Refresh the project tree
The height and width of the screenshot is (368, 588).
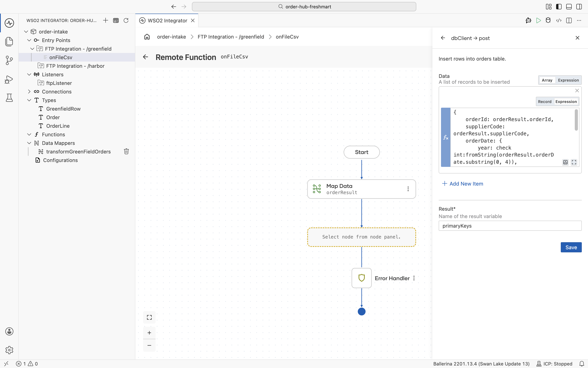coord(126,20)
